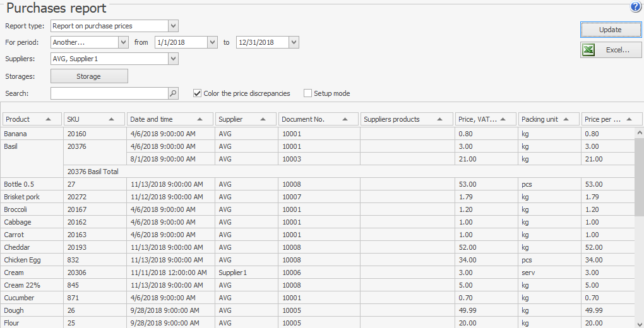The height and width of the screenshot is (328, 644).
Task: Uncheck Color the price discrepancies
Action: coord(198,93)
